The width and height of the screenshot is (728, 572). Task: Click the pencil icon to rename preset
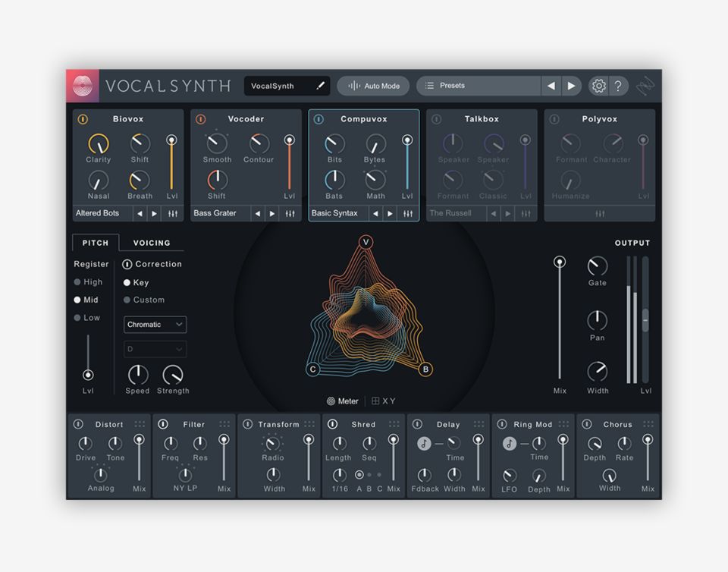(x=320, y=86)
